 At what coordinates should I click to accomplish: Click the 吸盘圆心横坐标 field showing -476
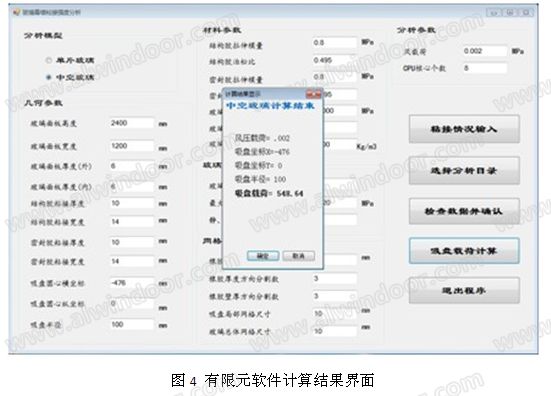[x=131, y=283]
